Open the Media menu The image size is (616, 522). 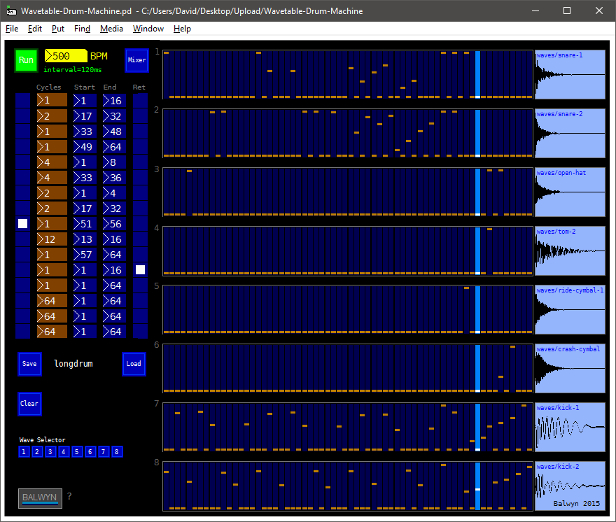(112, 29)
